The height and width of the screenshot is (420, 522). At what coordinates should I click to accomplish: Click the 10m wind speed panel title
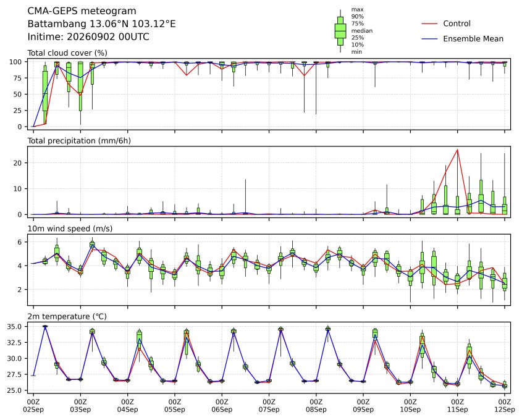70,229
